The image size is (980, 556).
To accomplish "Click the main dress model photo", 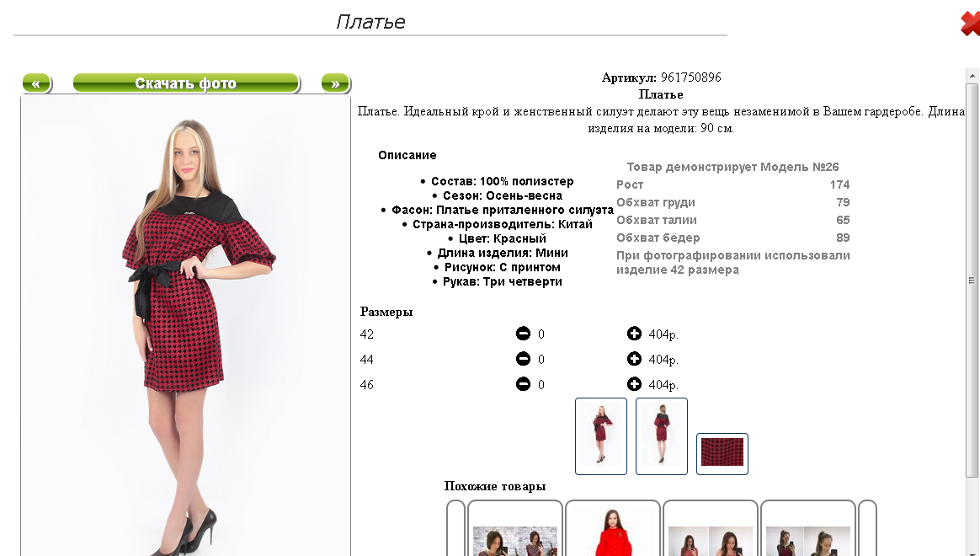I will [185, 326].
